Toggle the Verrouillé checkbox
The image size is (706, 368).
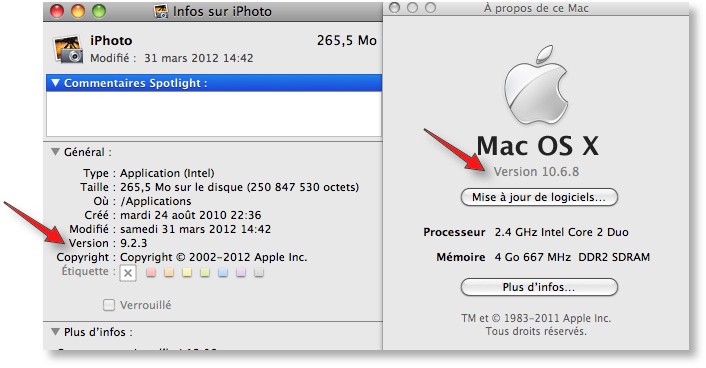click(x=109, y=305)
